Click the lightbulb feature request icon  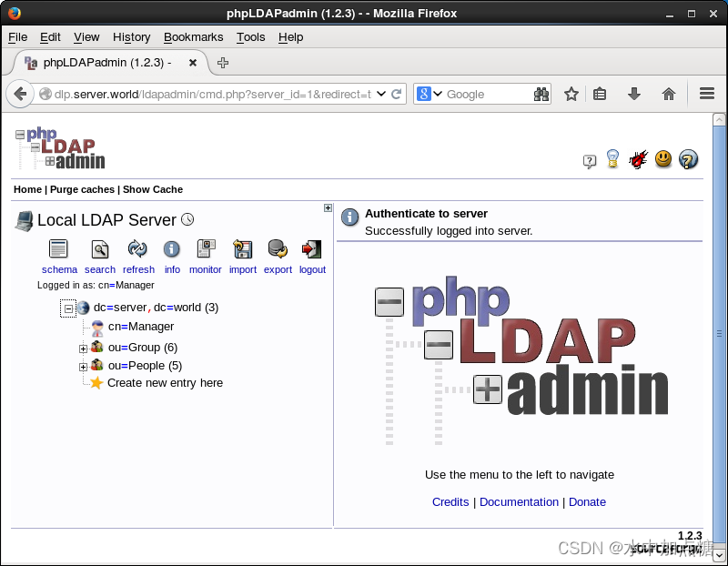[612, 159]
